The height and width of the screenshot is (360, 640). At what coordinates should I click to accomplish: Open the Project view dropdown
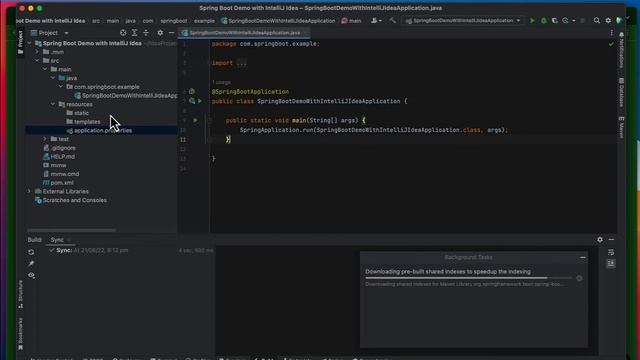pyautogui.click(x=50, y=33)
